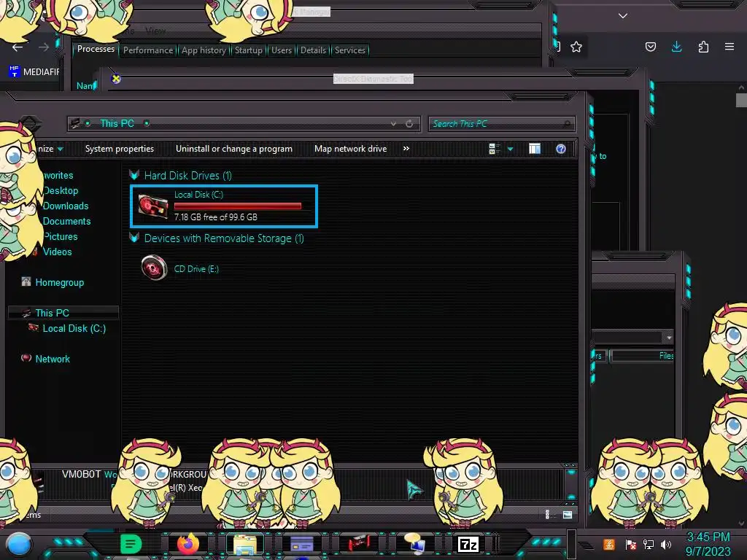Click the Local Disk (C:) red capacity bar
Viewport: 747px width, 560px height.
point(238,206)
